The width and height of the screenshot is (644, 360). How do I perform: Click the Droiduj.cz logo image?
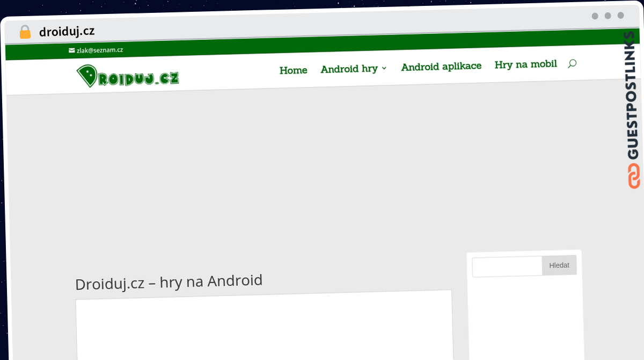(x=128, y=76)
